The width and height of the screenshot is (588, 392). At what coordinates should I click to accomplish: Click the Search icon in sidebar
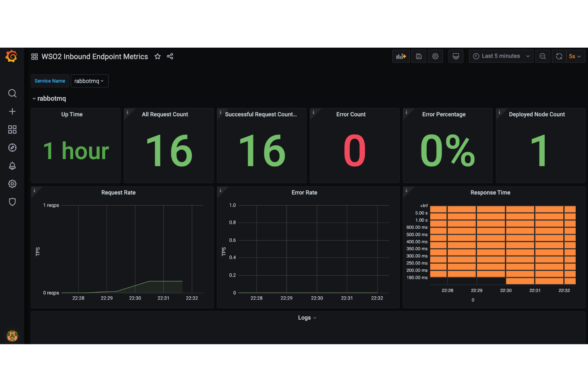(x=12, y=93)
